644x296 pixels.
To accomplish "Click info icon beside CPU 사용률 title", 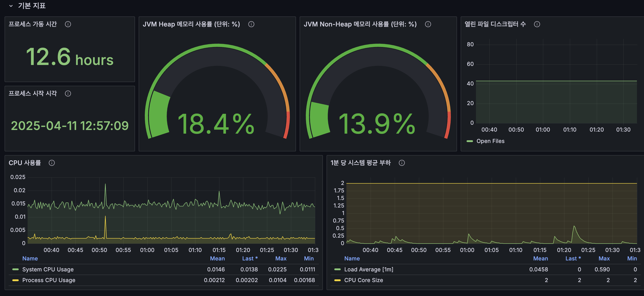I will click(x=52, y=163).
